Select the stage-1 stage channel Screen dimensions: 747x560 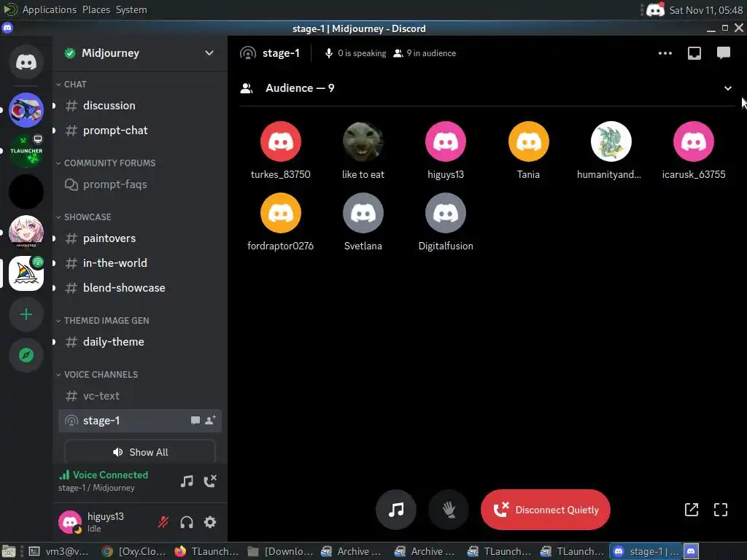[x=139, y=421]
